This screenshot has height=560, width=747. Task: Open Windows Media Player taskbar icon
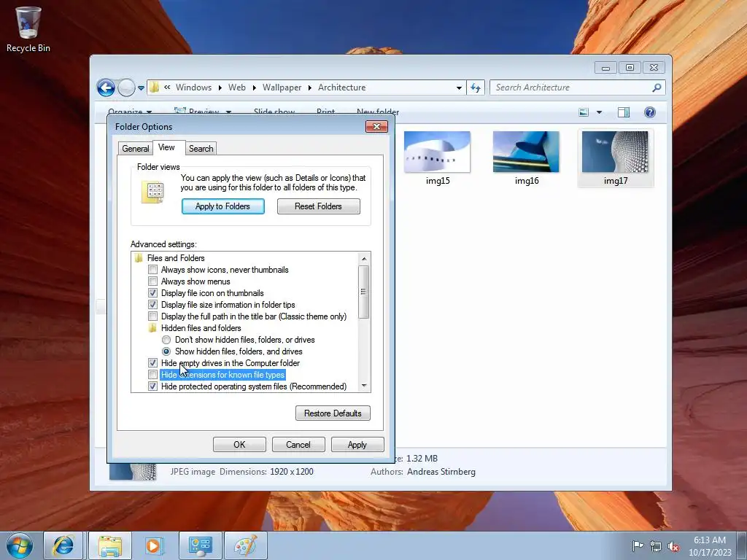[x=153, y=545]
